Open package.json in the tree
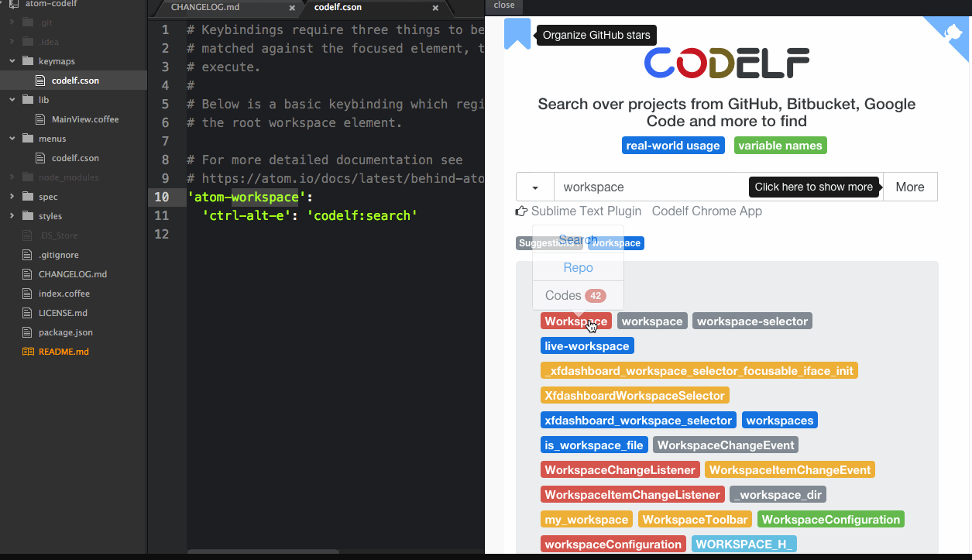The image size is (972, 560). click(x=66, y=332)
